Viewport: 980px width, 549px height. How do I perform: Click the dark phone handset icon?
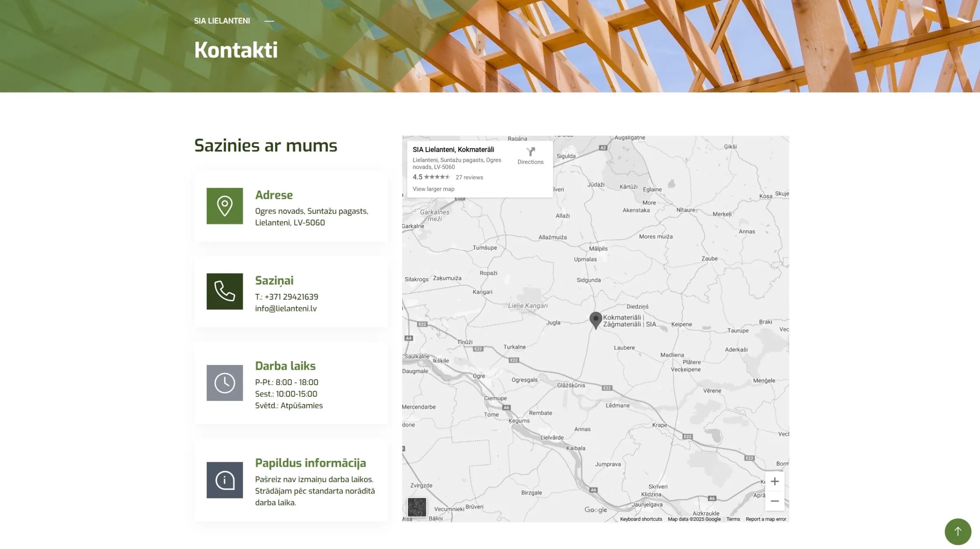coord(225,291)
